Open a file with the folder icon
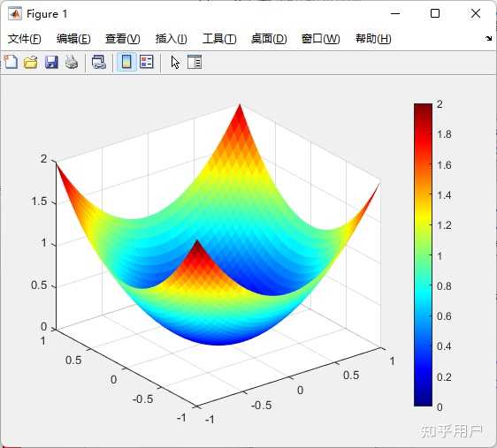This screenshot has height=448, width=497. click(31, 62)
